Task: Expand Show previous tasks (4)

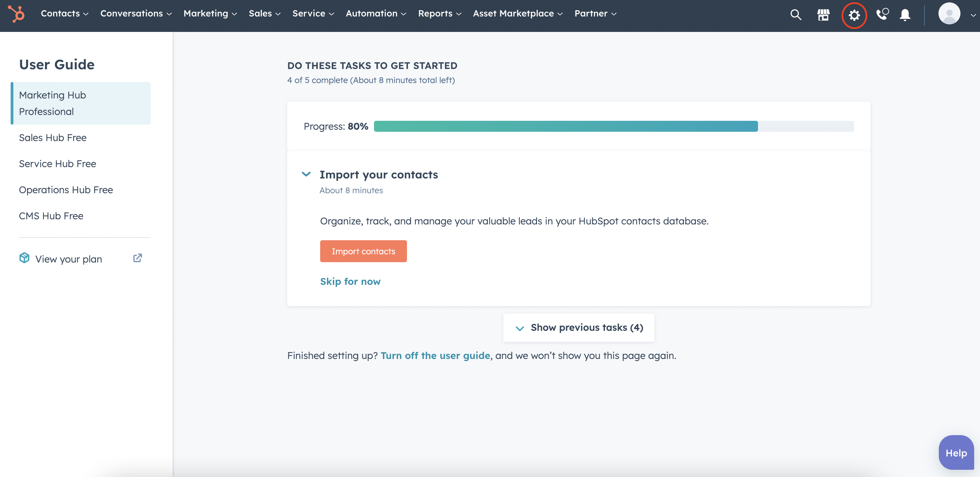Action: (x=579, y=327)
